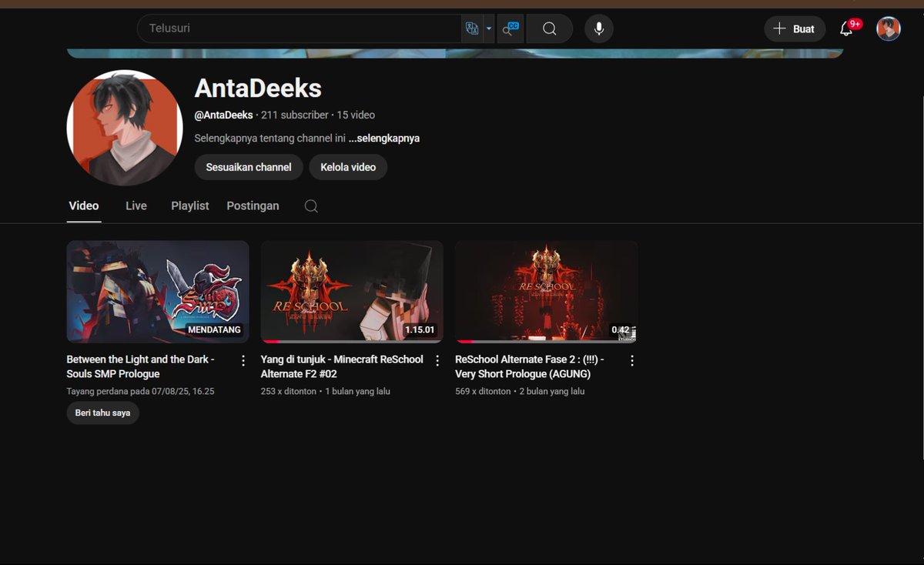Click Sesuaikan channel button

tap(249, 167)
